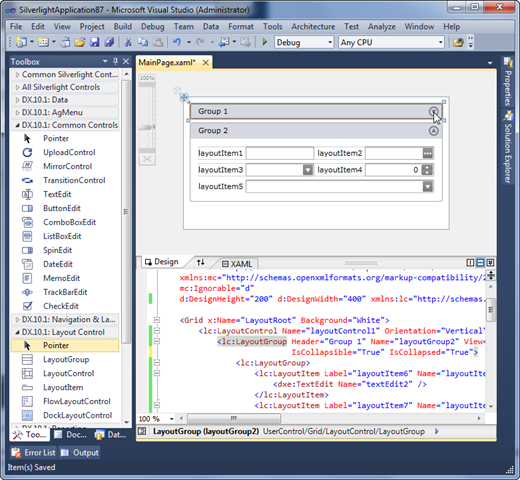Open the Architecture menu

313,26
